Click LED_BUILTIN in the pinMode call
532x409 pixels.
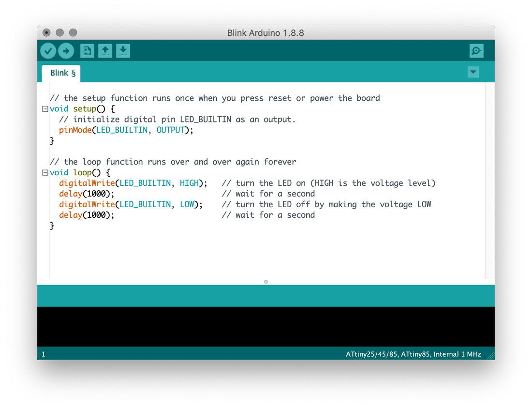(122, 130)
